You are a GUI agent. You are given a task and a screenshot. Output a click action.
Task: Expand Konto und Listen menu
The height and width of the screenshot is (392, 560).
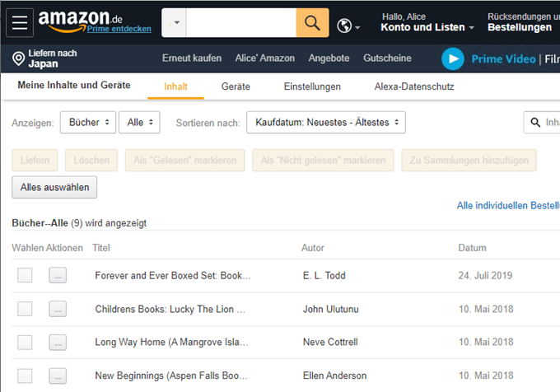click(427, 27)
